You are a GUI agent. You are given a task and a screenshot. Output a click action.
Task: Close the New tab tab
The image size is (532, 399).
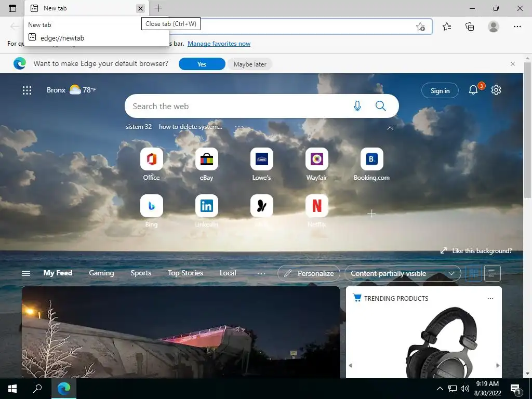pos(140,8)
